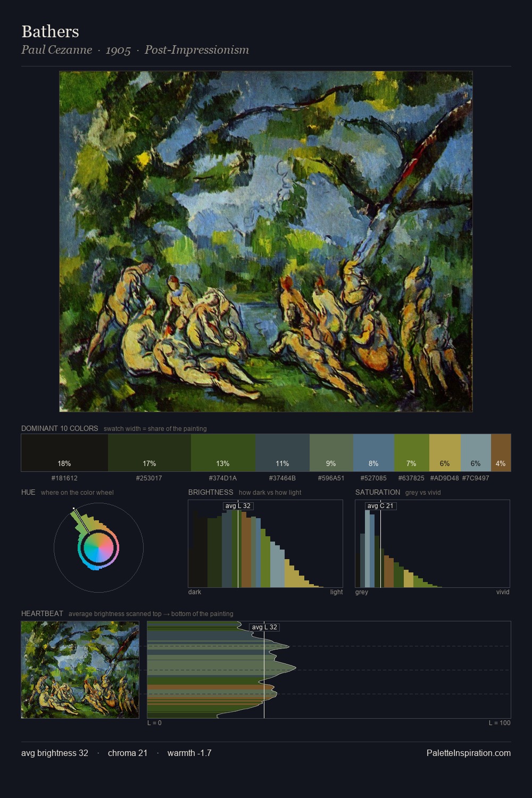Click the hex code #374D1A
This screenshot has height=798, width=532.
(223, 478)
